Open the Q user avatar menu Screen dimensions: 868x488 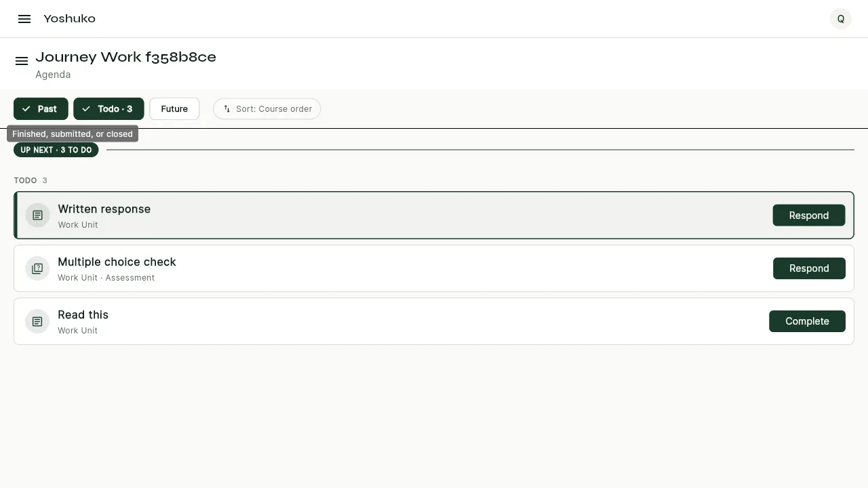[x=841, y=19]
